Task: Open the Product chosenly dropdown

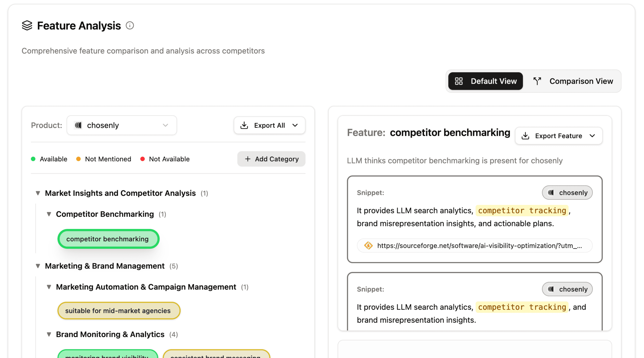Action: 122,125
